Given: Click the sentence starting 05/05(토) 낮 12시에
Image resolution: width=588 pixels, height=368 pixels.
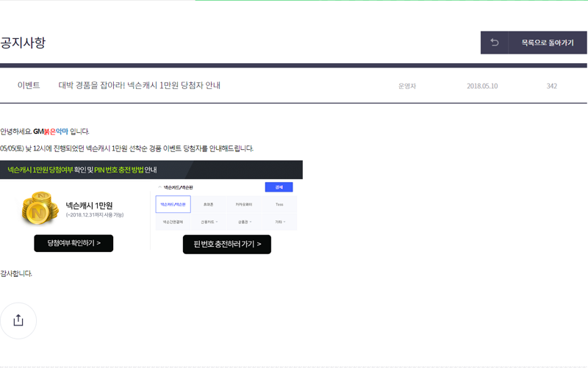Looking at the screenshot, I should click(x=126, y=148).
